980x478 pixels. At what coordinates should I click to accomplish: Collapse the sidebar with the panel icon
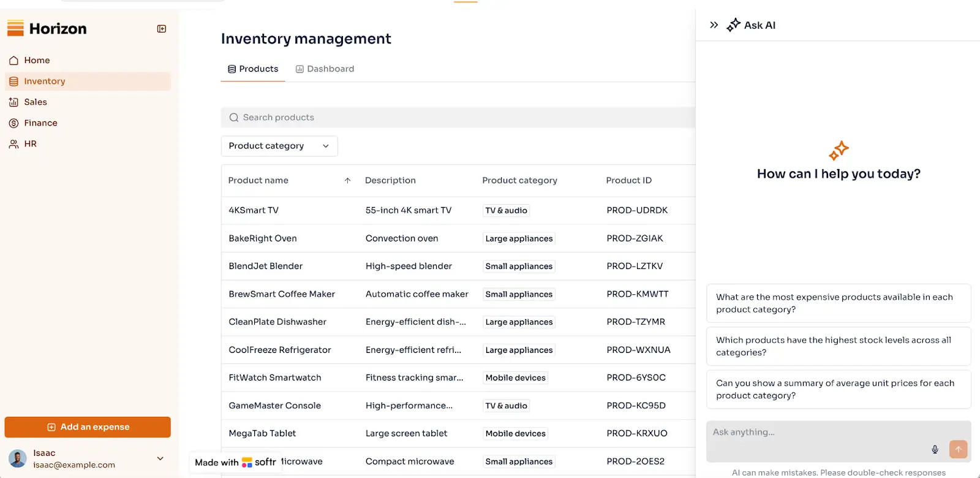click(162, 29)
